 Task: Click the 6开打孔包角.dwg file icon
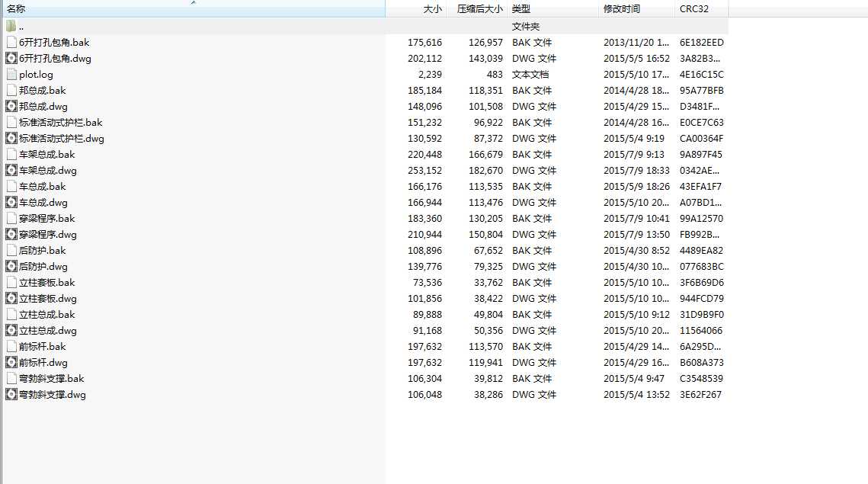click(11, 58)
